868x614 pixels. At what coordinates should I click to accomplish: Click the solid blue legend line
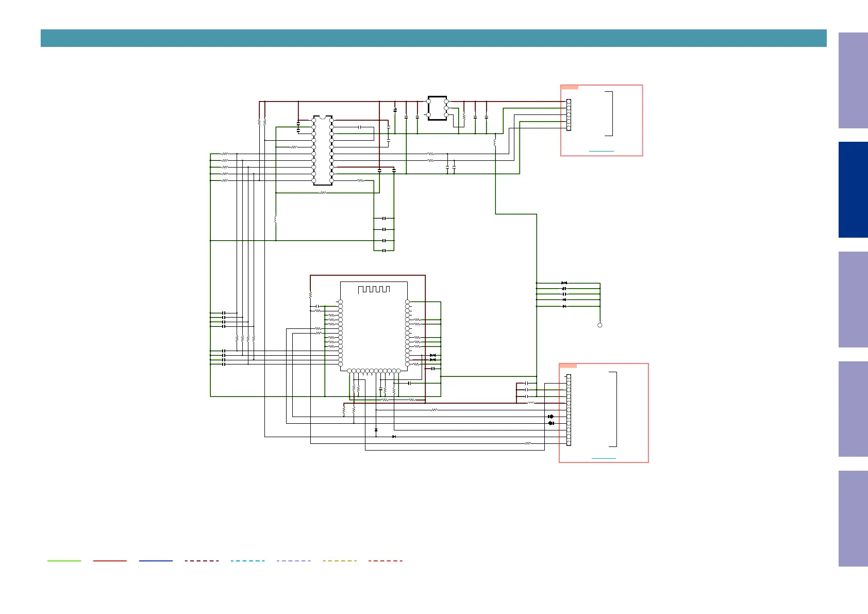(156, 561)
